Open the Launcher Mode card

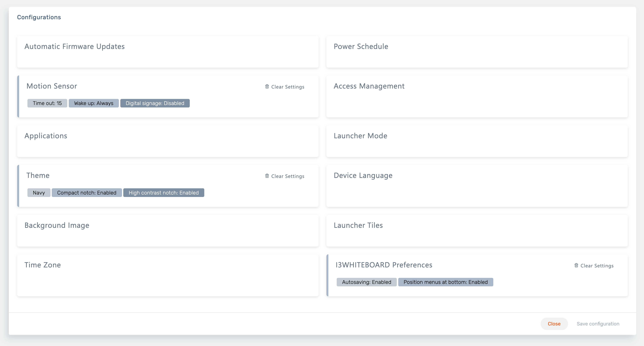[477, 141]
